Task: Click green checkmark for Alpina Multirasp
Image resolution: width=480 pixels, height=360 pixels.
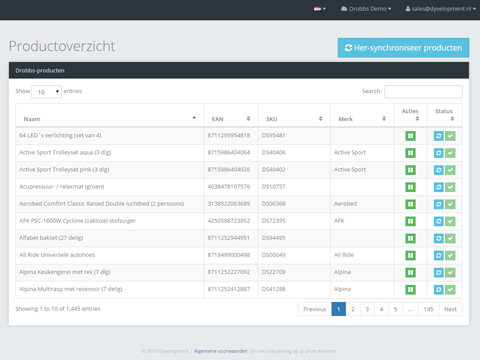Action: point(450,289)
